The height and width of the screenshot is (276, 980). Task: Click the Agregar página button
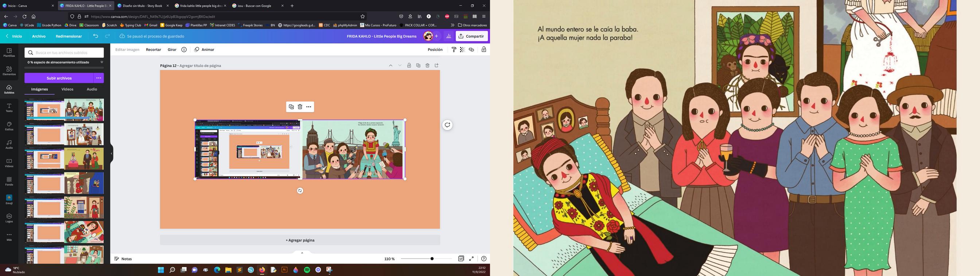click(300, 240)
